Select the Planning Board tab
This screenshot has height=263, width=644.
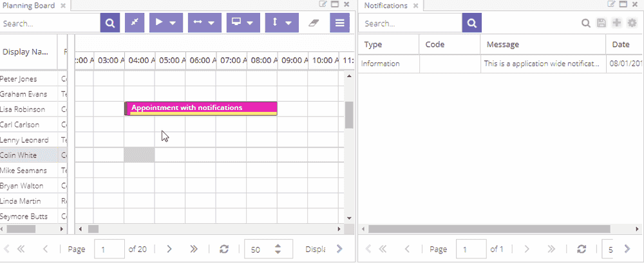pos(29,6)
